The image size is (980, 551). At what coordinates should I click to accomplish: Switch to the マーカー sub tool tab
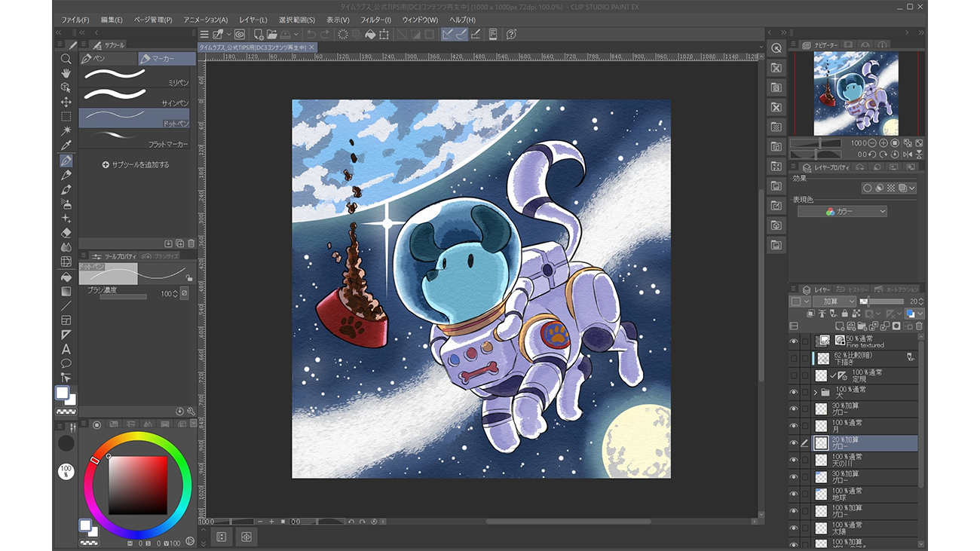pos(167,58)
